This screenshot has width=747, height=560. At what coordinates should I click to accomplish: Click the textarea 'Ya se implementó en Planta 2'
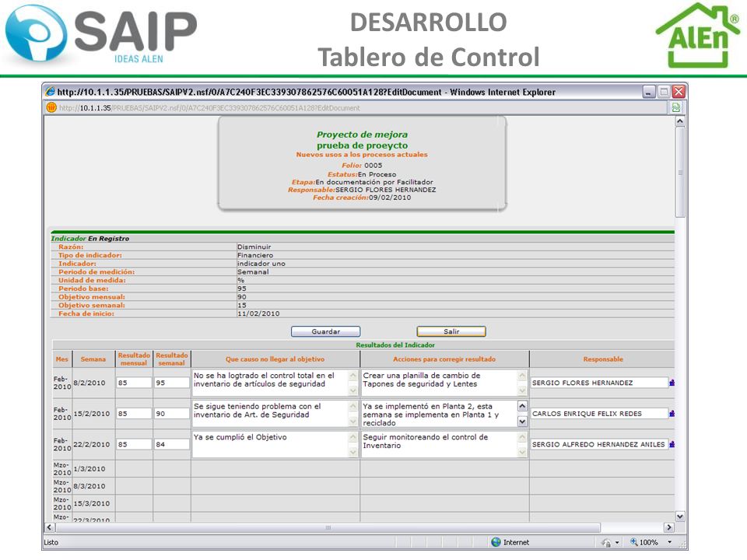tap(444, 414)
